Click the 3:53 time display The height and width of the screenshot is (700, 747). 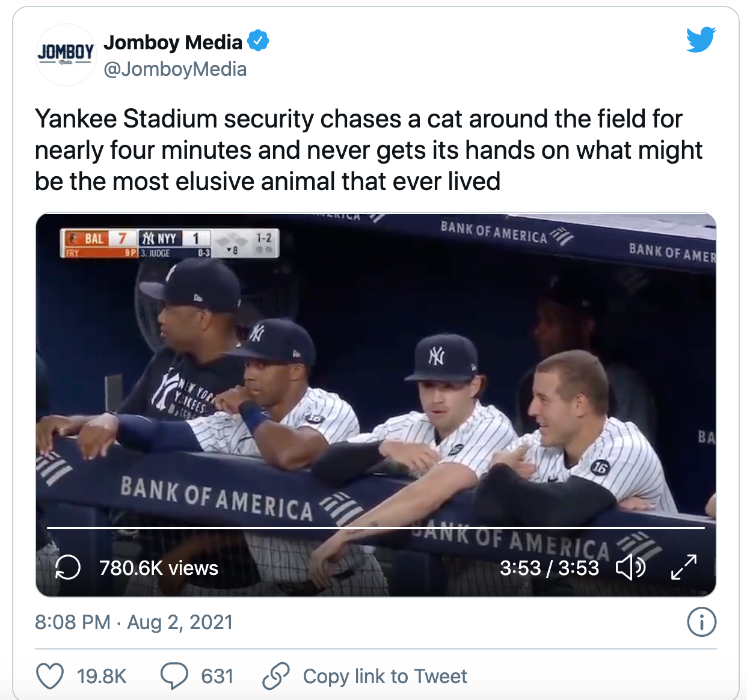(x=549, y=566)
